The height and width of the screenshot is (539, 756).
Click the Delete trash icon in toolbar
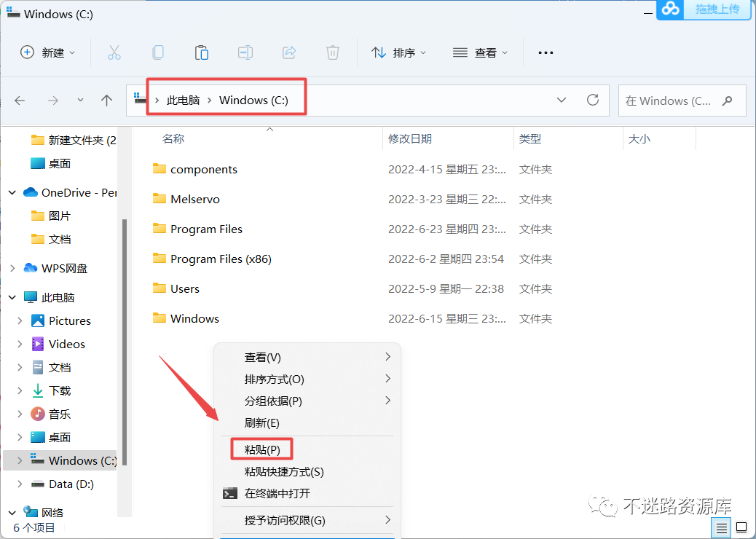coord(333,52)
